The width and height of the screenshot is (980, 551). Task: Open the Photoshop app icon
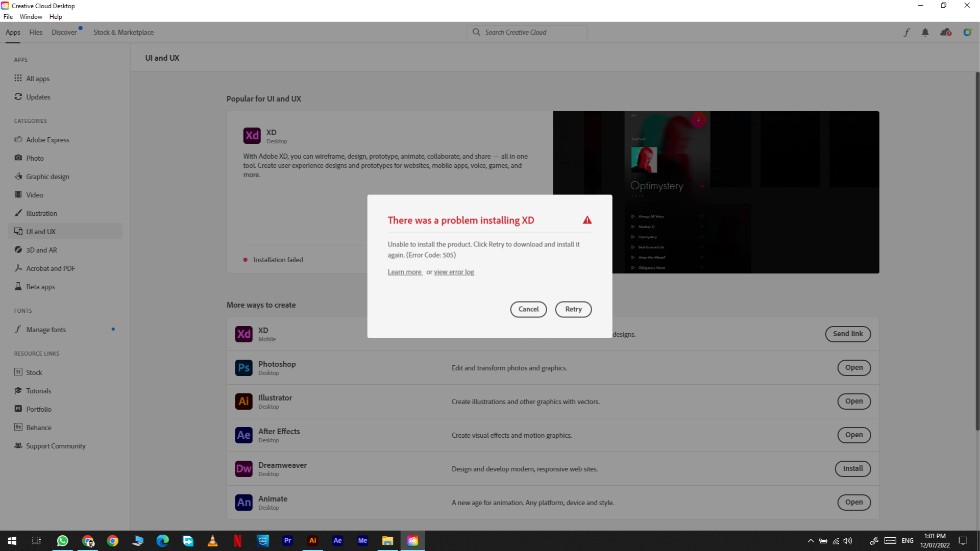[243, 367]
